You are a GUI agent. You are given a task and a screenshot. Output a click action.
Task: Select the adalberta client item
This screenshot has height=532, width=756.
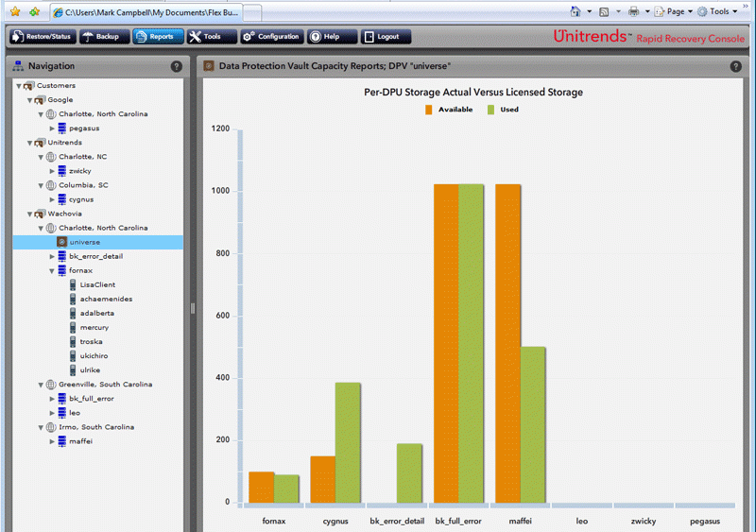pyautogui.click(x=97, y=314)
